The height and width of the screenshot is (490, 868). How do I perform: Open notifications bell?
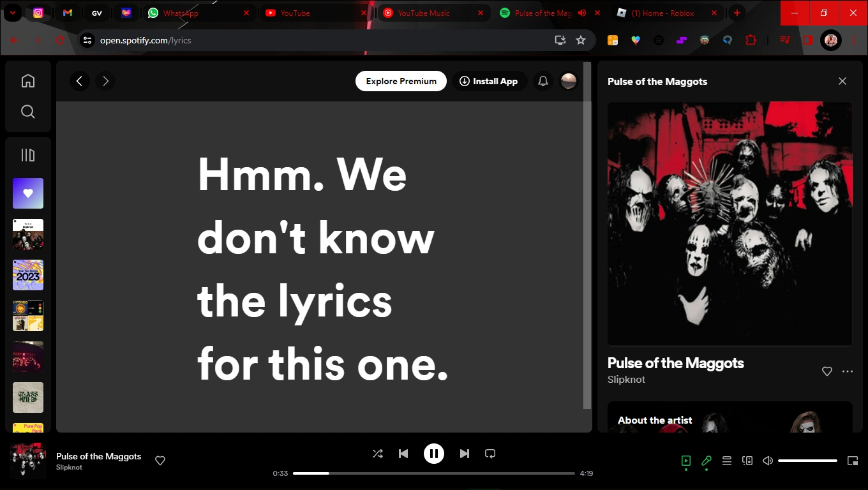542,81
